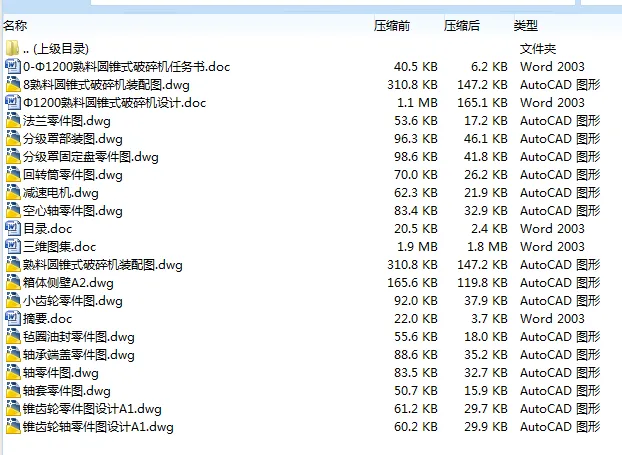Click the DWG icon for 分级罩部装图.dwg
Screen dimensions: 622x455
(x=13, y=138)
